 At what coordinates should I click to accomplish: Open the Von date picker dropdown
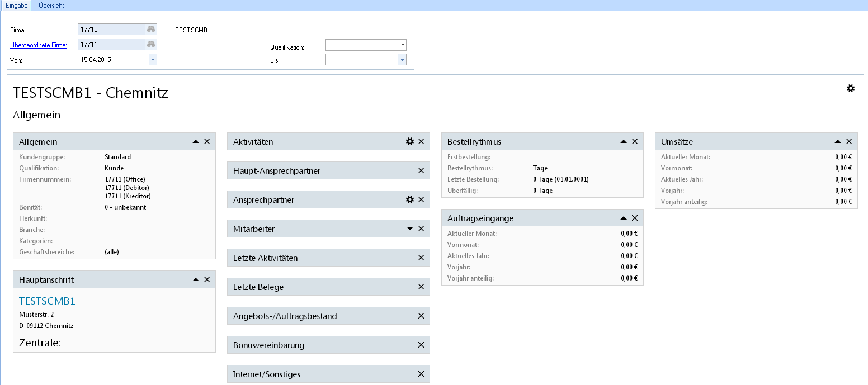[153, 60]
